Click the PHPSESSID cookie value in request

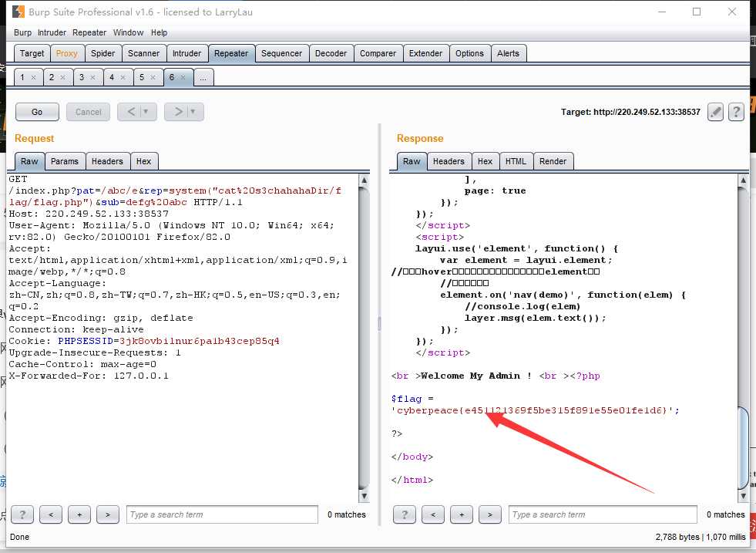199,341
